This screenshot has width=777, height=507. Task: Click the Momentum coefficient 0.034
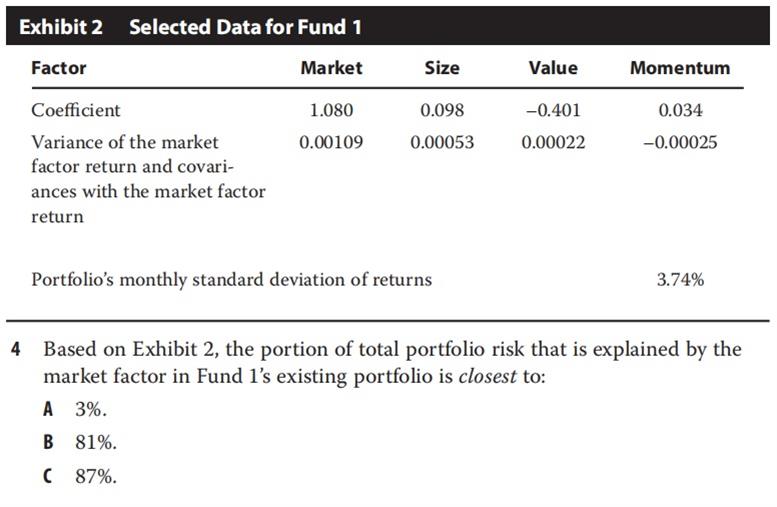click(x=681, y=110)
